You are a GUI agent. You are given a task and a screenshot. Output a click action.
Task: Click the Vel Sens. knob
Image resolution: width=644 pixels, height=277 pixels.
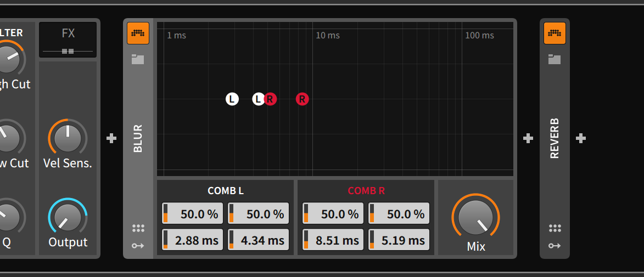[68, 139]
